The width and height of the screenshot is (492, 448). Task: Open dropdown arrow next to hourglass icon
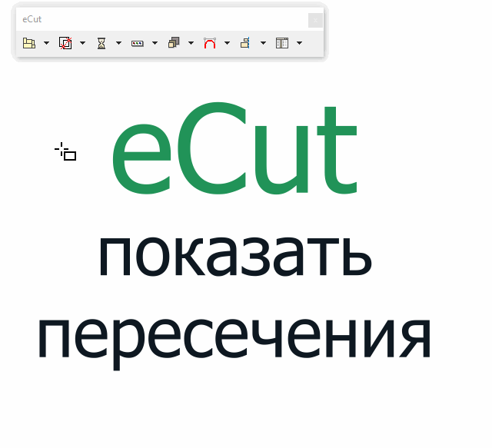pos(118,43)
